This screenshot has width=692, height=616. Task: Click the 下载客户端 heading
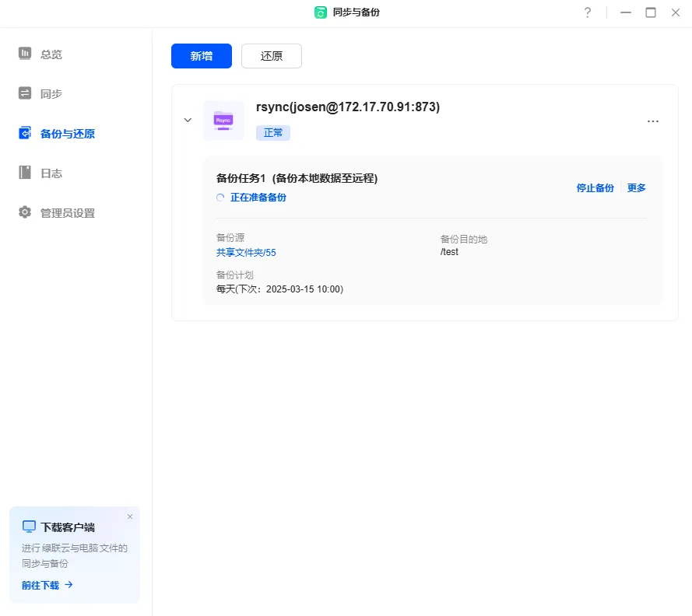tap(68, 527)
